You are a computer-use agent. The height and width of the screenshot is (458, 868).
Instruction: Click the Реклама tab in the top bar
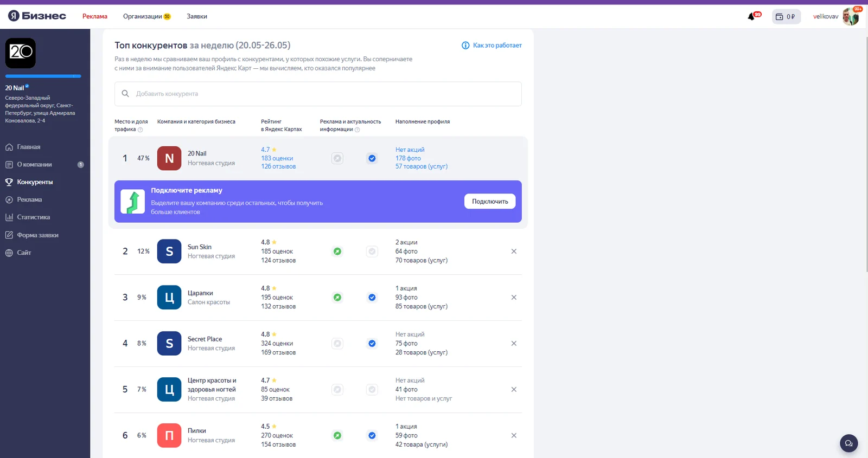[x=95, y=16]
